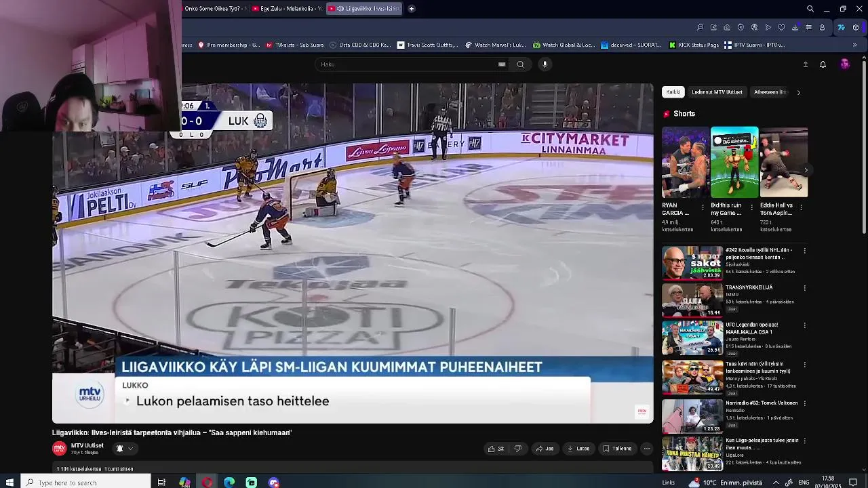
Task: Open the Pro membership bookmark
Action: pyautogui.click(x=229, y=45)
